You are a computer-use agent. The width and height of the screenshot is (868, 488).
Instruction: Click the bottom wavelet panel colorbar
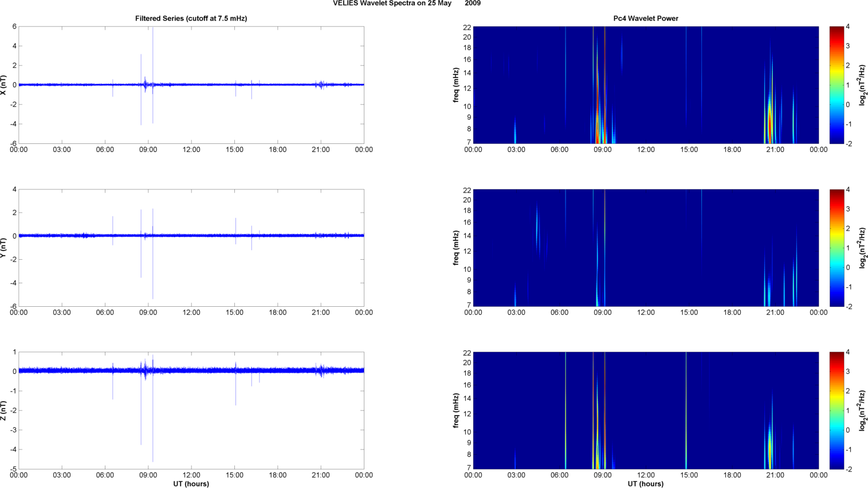pyautogui.click(x=836, y=411)
